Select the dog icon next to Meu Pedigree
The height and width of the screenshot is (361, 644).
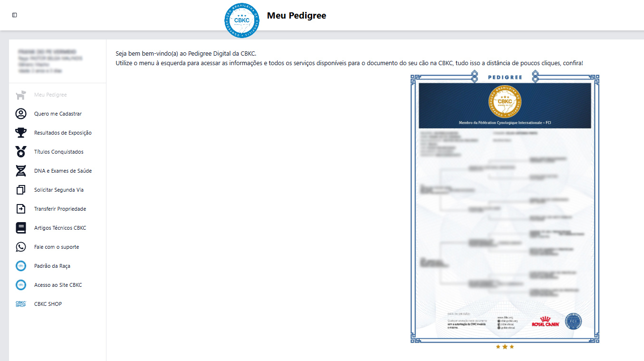[20, 95]
